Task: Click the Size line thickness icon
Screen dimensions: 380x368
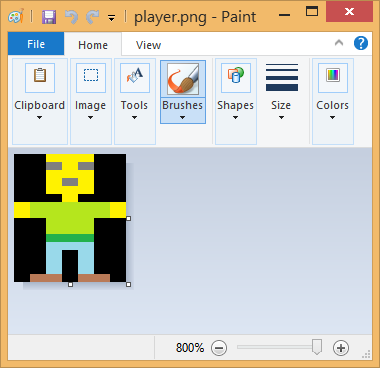Action: (x=282, y=77)
